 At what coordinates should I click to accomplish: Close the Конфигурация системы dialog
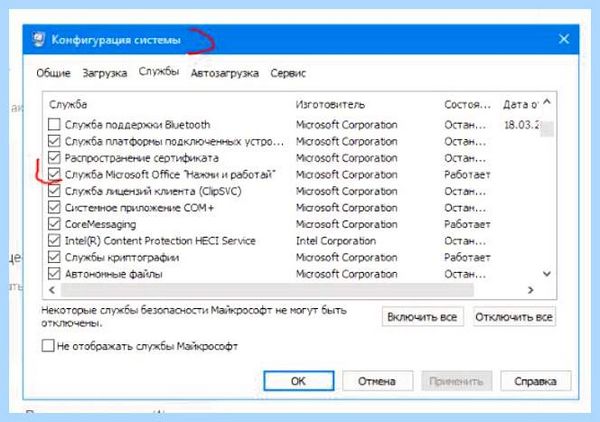[564, 39]
